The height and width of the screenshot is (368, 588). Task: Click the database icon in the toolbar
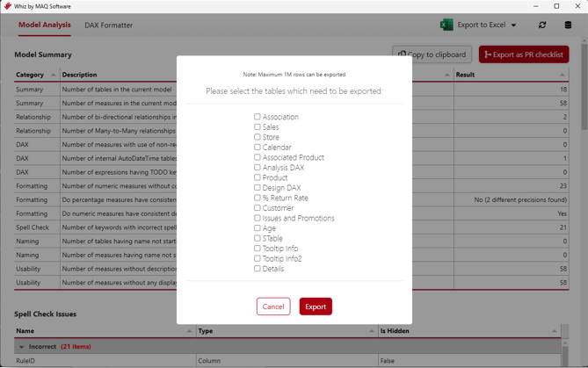coord(568,25)
